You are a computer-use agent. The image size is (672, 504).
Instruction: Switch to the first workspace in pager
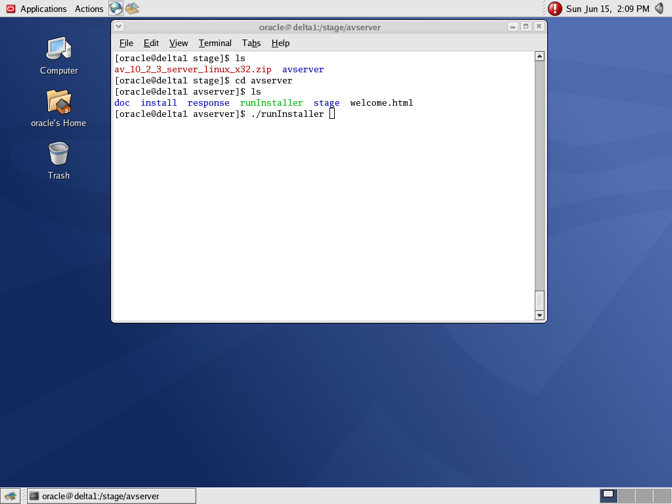tap(609, 496)
